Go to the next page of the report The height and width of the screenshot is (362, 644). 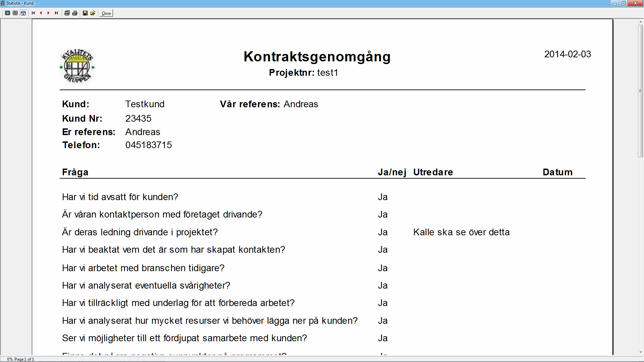click(49, 13)
